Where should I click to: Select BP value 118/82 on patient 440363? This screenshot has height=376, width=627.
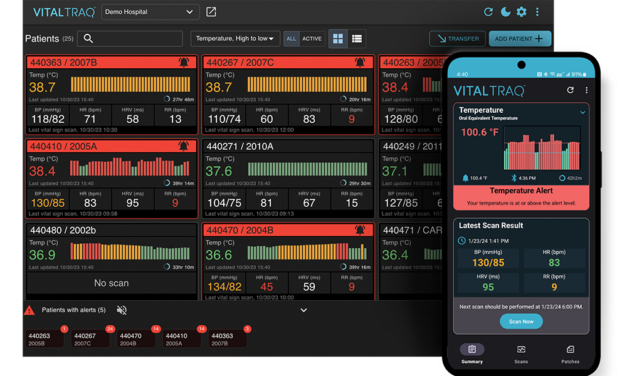coord(48,119)
